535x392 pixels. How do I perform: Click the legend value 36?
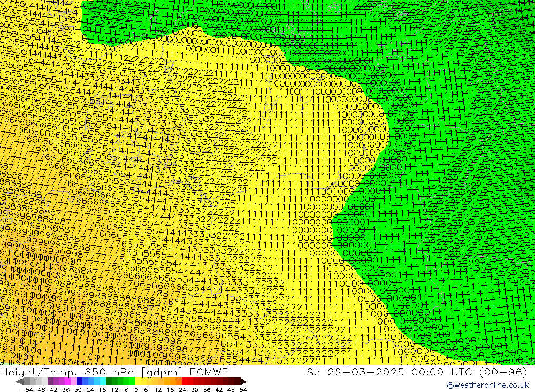[207, 390]
